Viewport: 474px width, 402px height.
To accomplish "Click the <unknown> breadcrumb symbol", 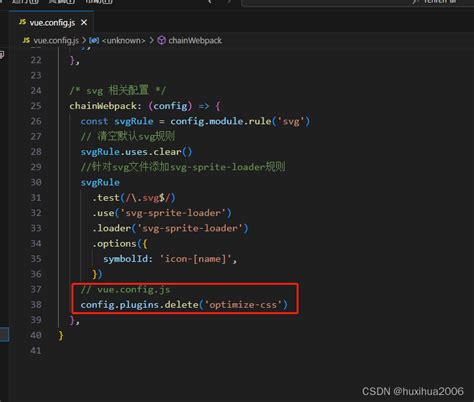I will coord(123,41).
